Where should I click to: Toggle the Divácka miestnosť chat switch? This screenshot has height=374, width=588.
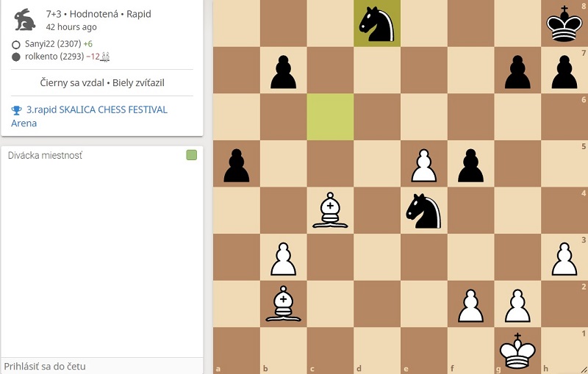[x=192, y=155]
